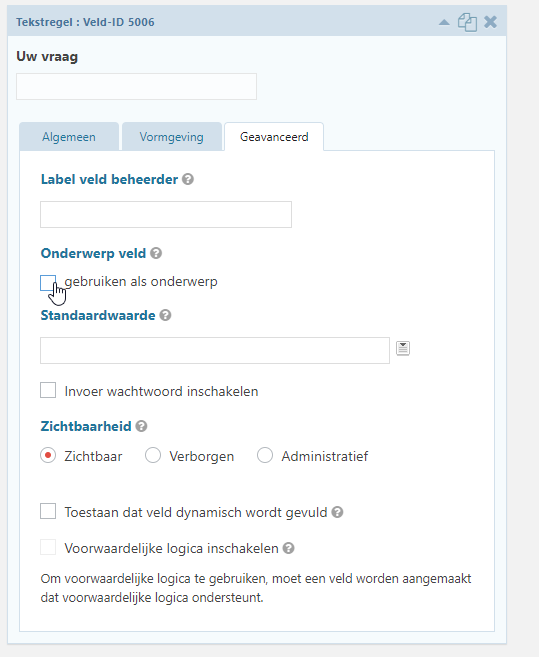The height and width of the screenshot is (657, 539).
Task: Show help for Voorwaardelijke logica
Action: 288,548
